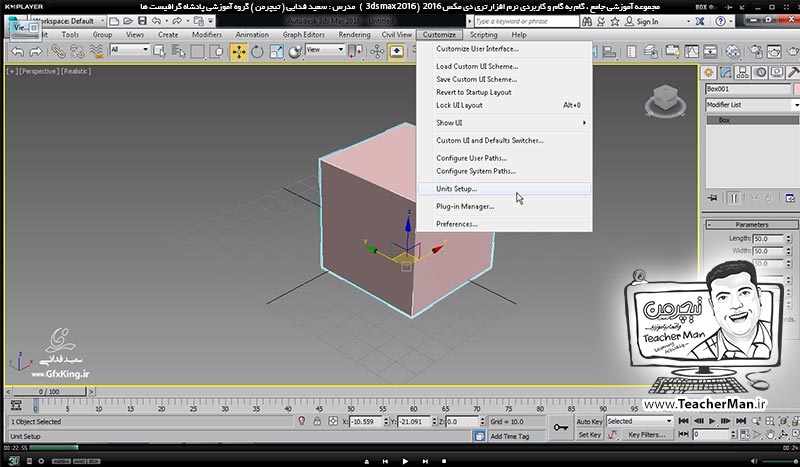Viewport: 800px width, 467px height.
Task: Switch to the Motion command panel tab
Action: pyautogui.click(x=761, y=72)
